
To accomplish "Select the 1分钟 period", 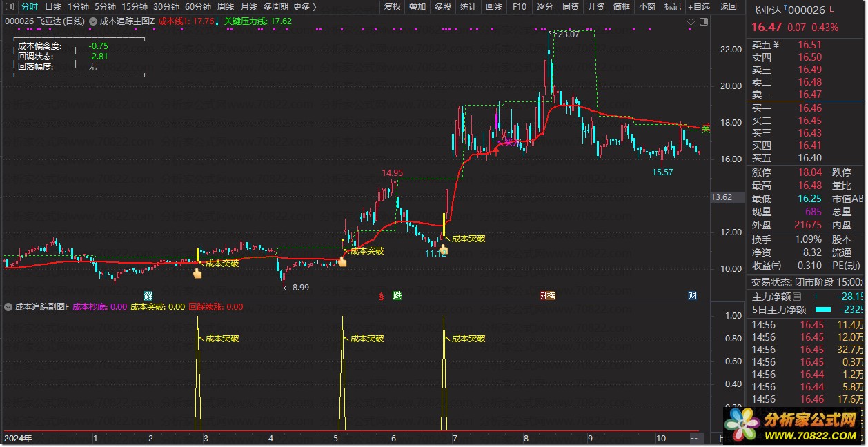I will (78, 7).
